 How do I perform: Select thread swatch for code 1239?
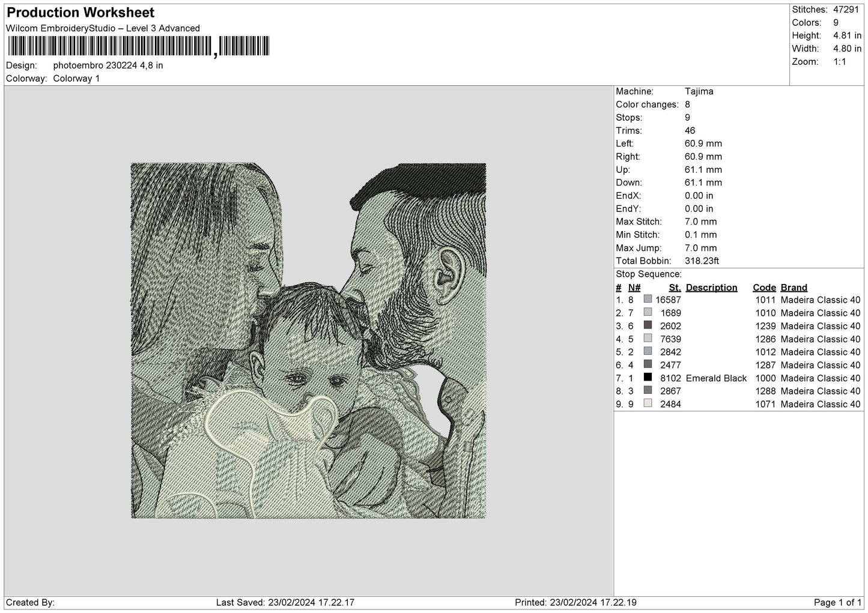pos(648,325)
